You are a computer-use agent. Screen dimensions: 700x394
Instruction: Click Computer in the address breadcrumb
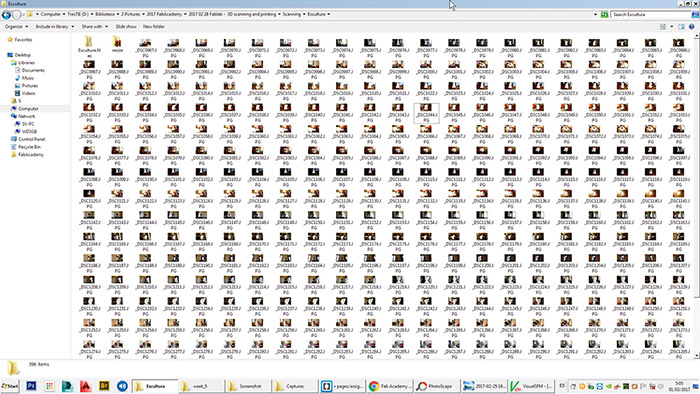50,14
